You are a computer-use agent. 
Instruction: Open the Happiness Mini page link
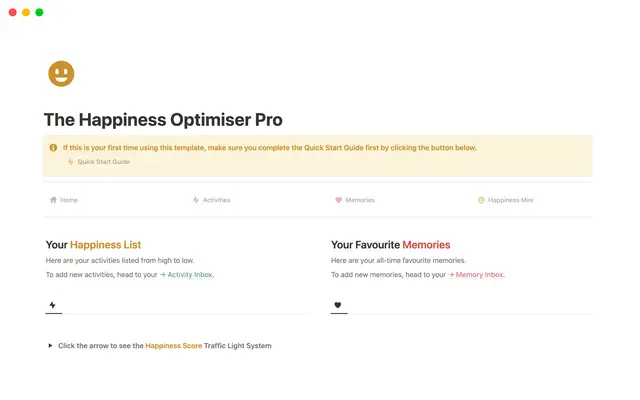point(510,200)
